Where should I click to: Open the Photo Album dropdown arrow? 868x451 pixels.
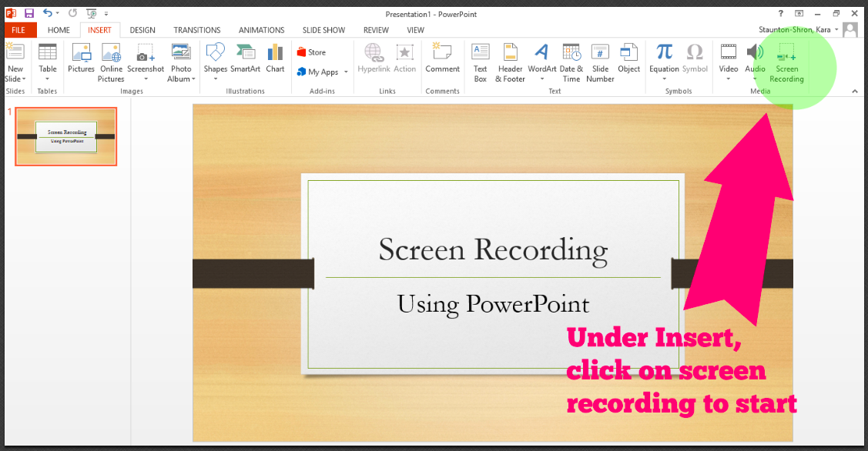tap(194, 79)
